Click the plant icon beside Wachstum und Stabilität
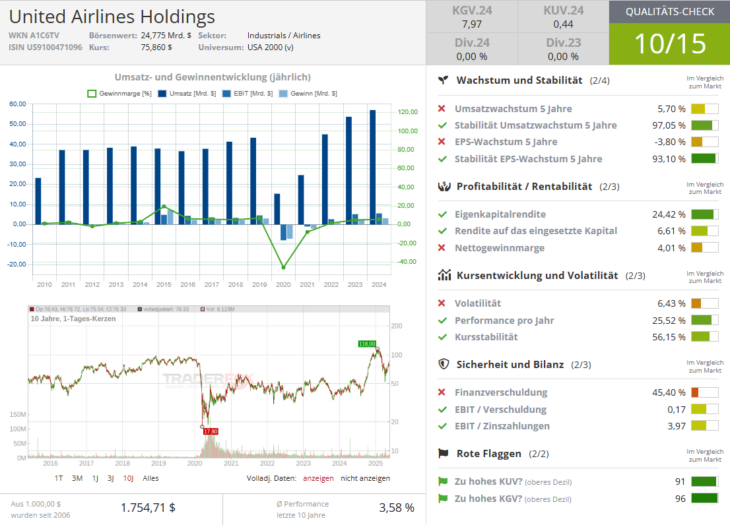Viewport: 730px width, 525px height. 443,80
